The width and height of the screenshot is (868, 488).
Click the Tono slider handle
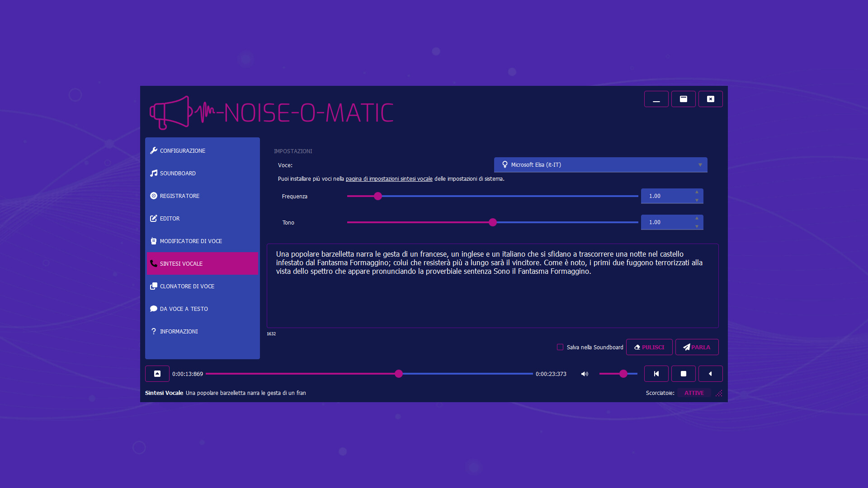pos(493,222)
